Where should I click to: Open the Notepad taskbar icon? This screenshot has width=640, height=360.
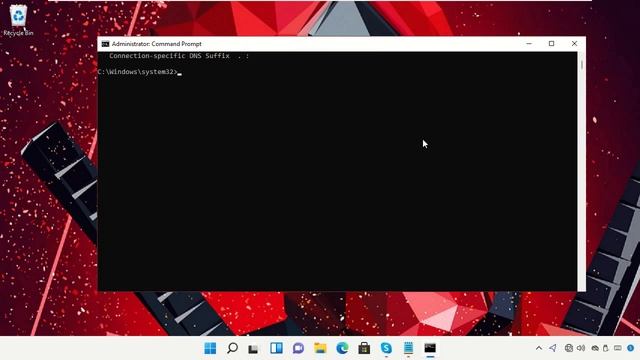point(408,348)
